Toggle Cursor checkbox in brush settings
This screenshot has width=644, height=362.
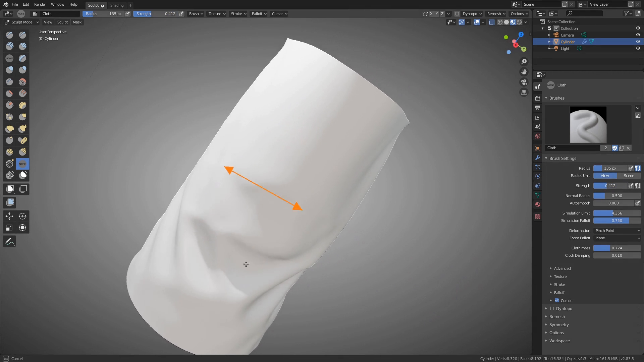pos(557,300)
